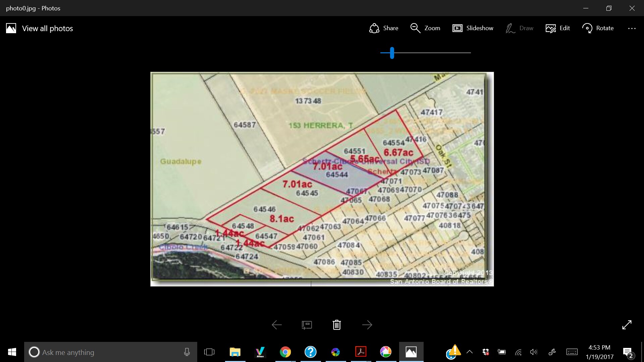644x362 pixels.
Task: Click the slideshow icon beside the trash
Action: (307, 325)
